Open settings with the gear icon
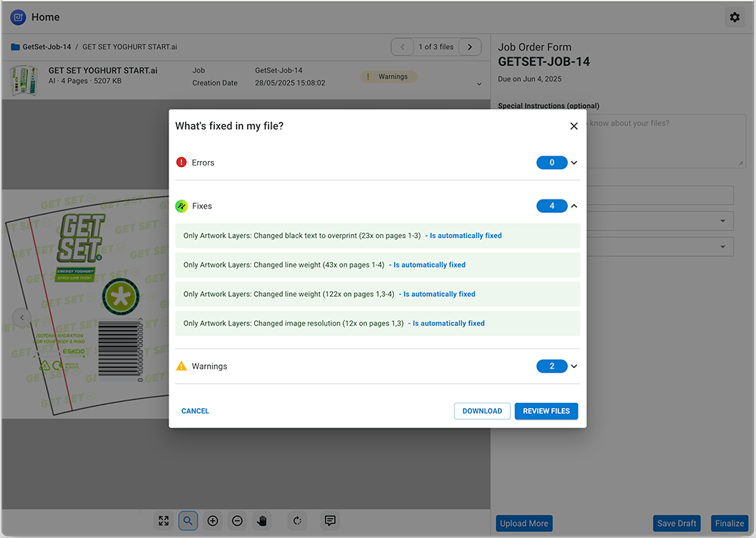The height and width of the screenshot is (538, 756). coord(734,17)
